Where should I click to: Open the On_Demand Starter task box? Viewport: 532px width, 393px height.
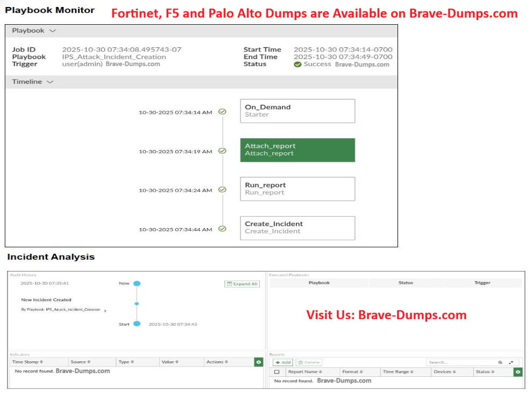(x=297, y=111)
